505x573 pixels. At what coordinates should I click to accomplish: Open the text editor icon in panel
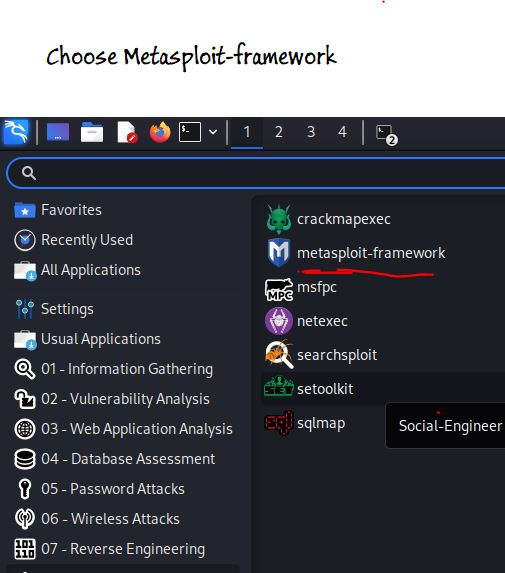126,132
